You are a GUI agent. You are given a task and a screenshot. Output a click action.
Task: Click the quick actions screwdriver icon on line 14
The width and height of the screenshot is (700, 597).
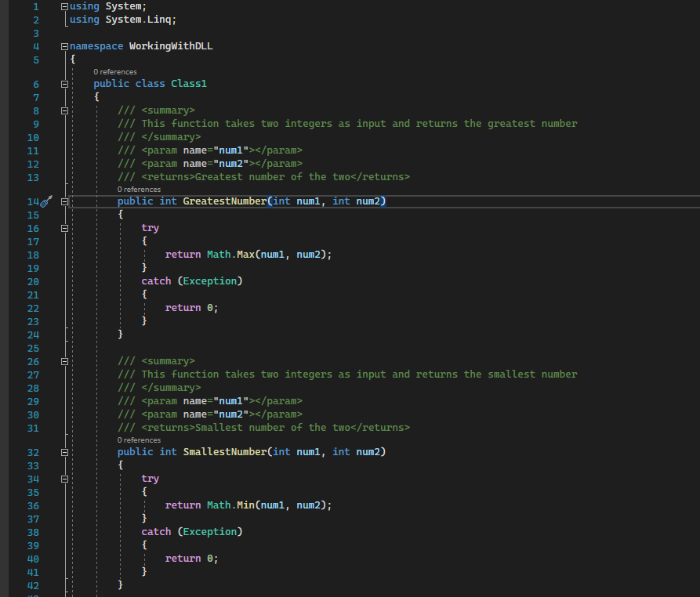click(x=46, y=201)
